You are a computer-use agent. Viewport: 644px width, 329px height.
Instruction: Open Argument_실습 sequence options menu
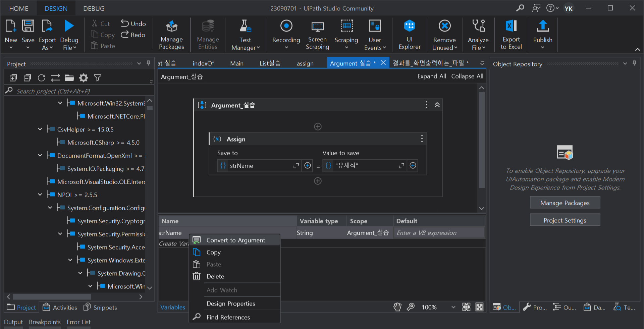(x=426, y=105)
